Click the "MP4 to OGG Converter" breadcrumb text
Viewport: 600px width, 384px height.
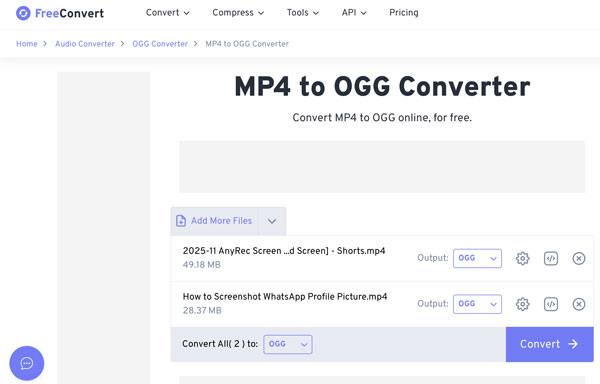(247, 44)
